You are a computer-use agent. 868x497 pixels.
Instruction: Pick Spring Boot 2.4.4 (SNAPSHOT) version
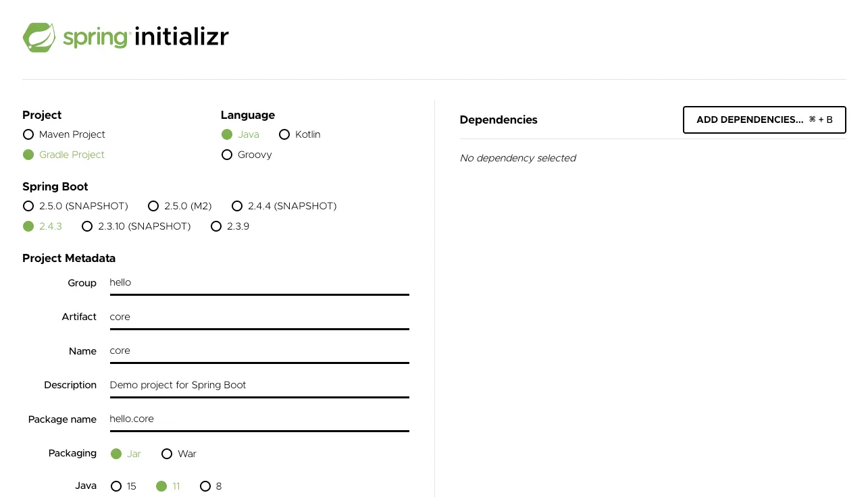[237, 206]
